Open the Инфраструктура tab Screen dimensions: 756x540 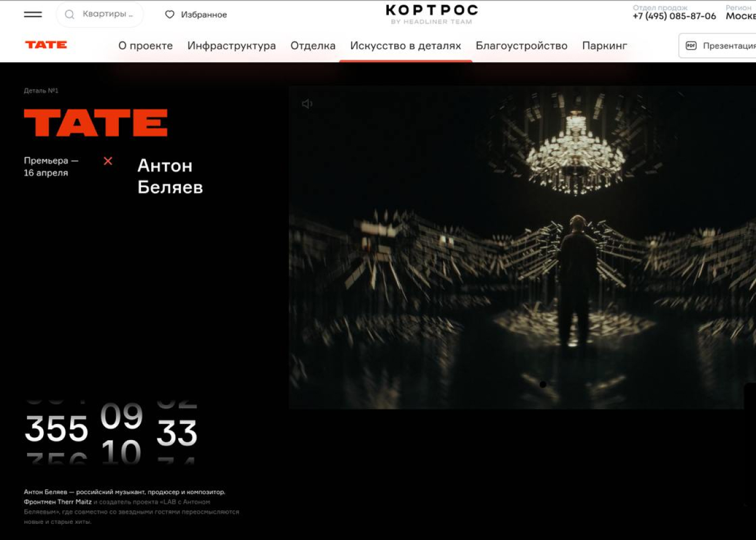(x=232, y=46)
